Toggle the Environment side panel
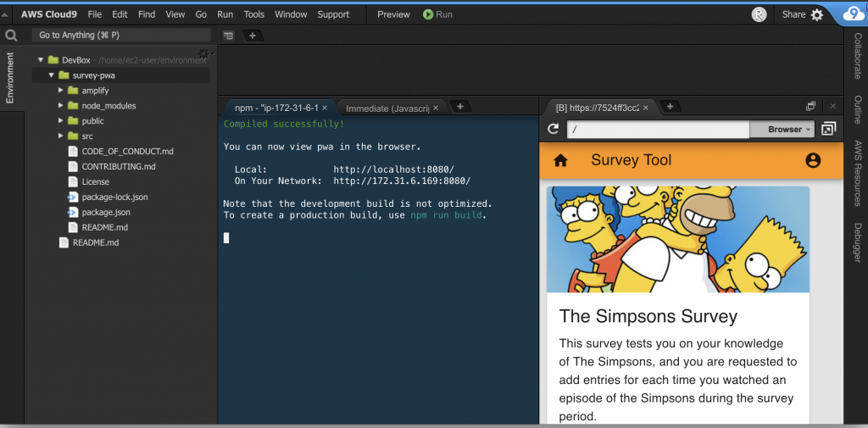Screen dimensions: 868x428 [10, 78]
